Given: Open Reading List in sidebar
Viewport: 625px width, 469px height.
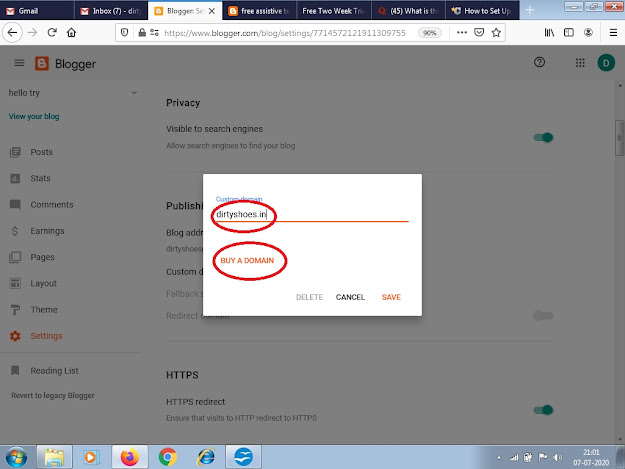Looking at the screenshot, I should [x=54, y=371].
